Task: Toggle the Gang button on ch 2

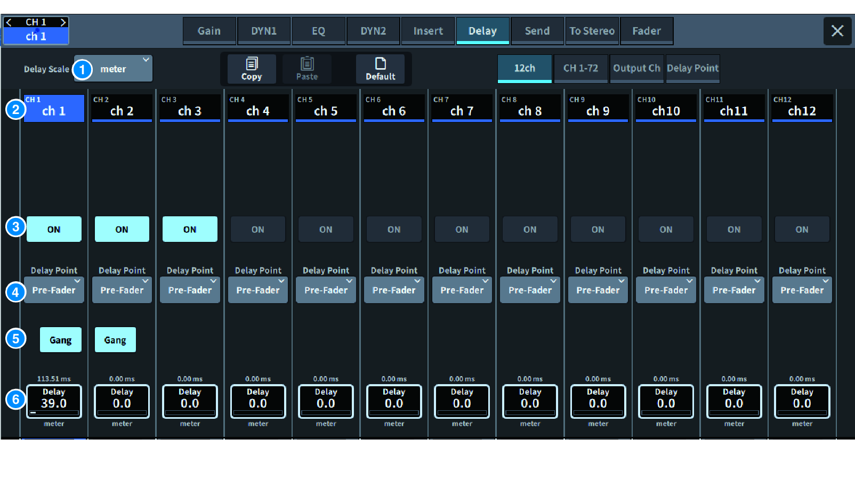Action: (x=115, y=340)
